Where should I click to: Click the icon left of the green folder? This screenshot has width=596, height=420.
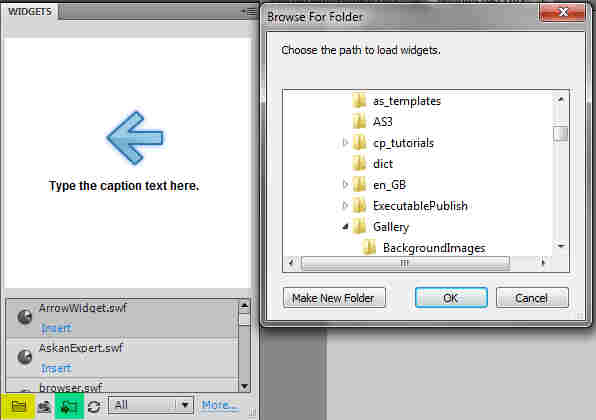pos(44,407)
